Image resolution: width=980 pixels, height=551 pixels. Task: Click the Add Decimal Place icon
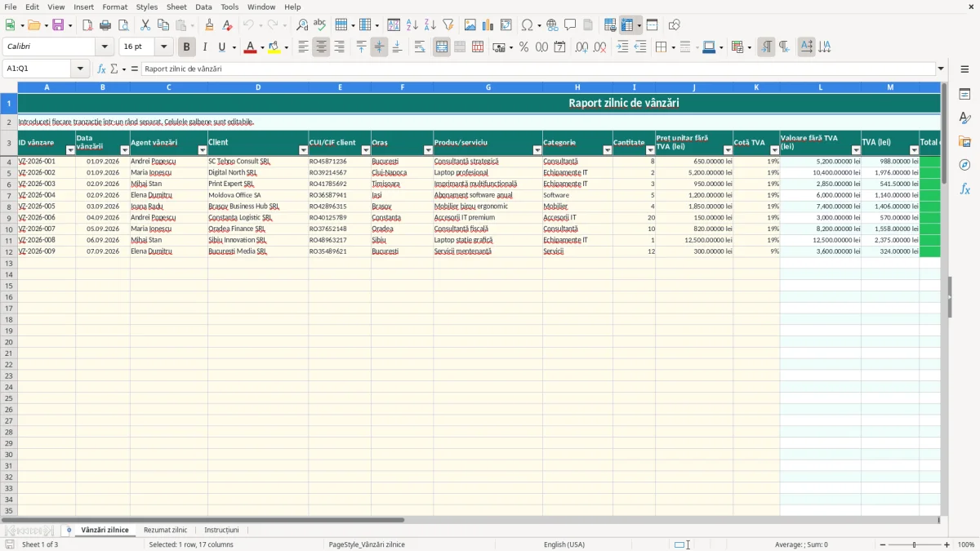pos(581,47)
